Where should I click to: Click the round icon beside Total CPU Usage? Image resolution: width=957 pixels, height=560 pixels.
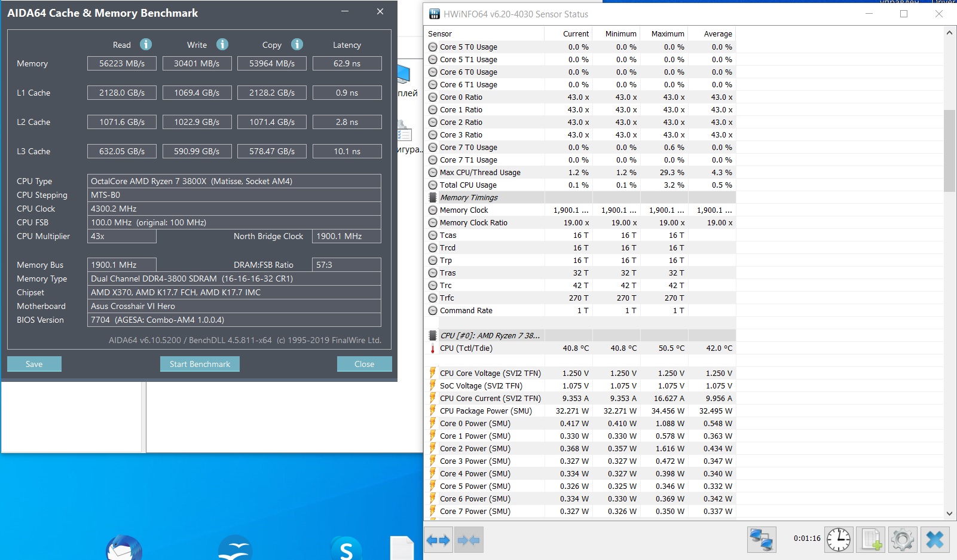(x=433, y=185)
